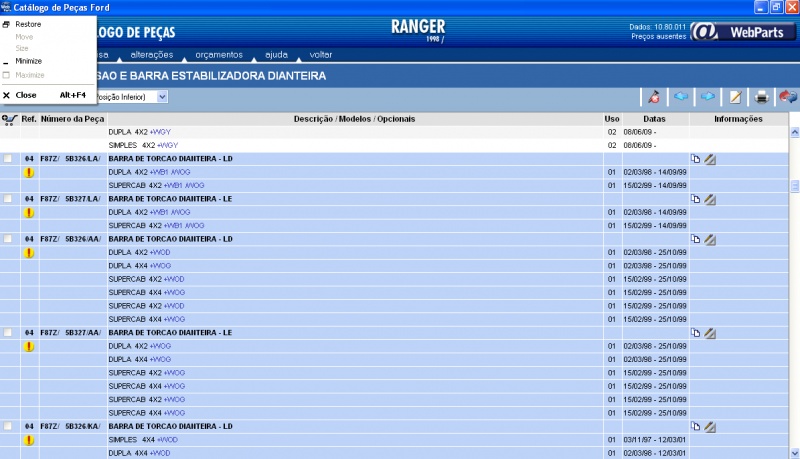
Task: Go to next page with right blue arrow
Action: click(708, 96)
